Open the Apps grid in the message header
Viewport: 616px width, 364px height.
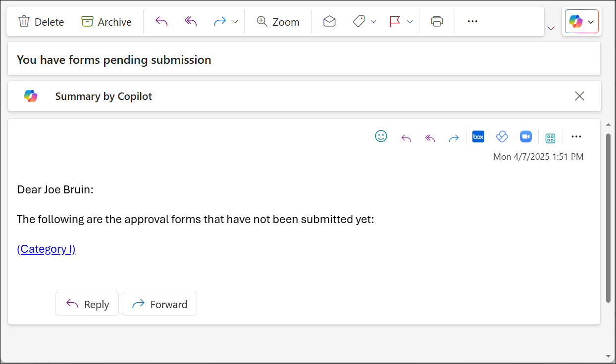tap(550, 137)
